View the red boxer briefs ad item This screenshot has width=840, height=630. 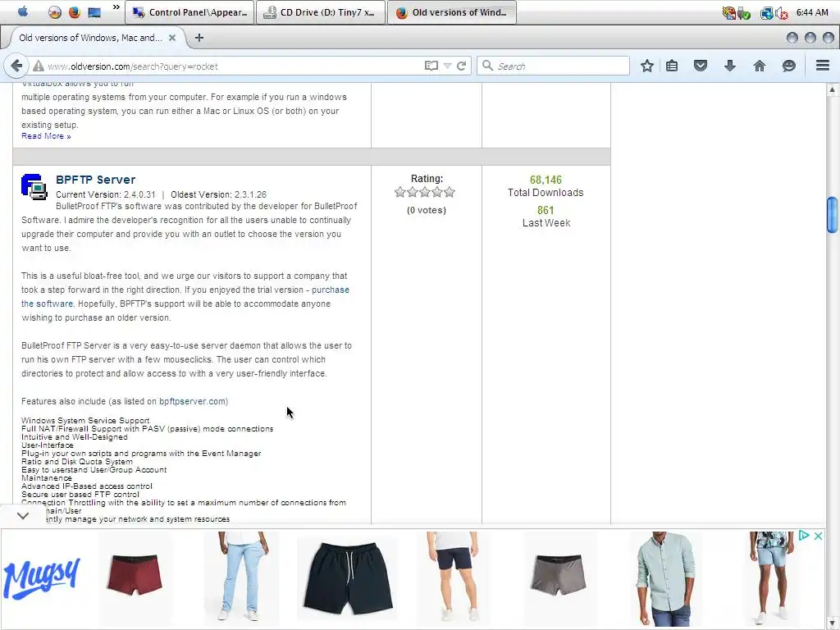(x=135, y=575)
